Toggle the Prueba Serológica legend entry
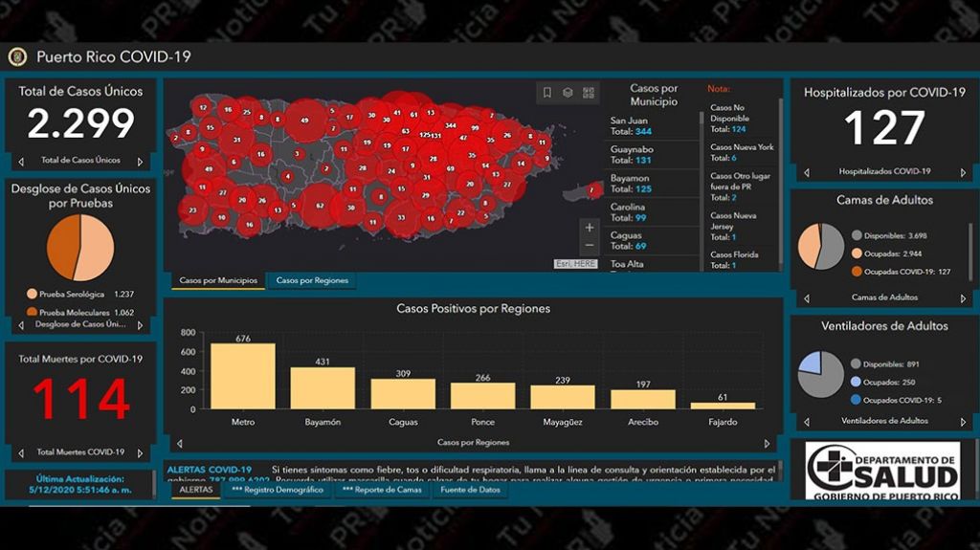980x550 pixels. [33, 295]
